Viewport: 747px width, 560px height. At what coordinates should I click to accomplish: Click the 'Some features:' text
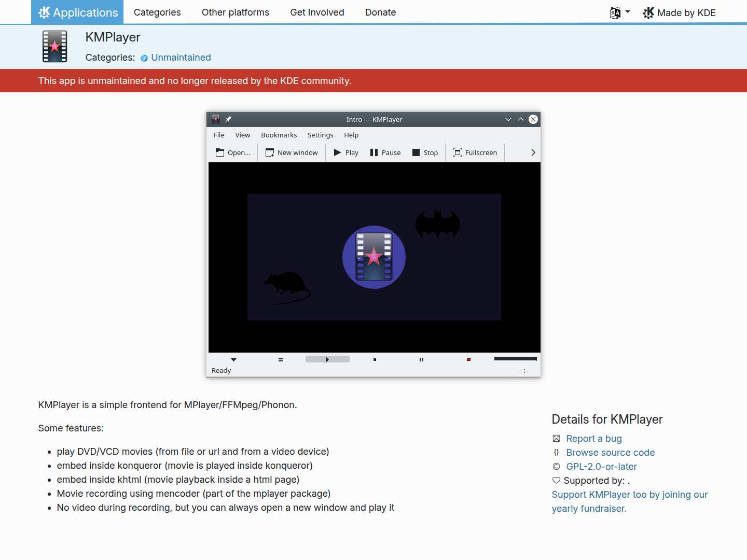click(x=71, y=428)
